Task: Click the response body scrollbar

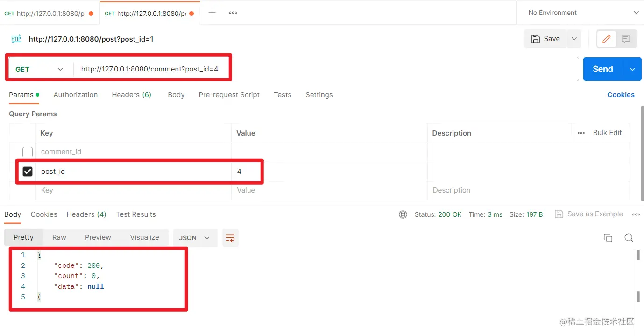Action: click(x=637, y=276)
